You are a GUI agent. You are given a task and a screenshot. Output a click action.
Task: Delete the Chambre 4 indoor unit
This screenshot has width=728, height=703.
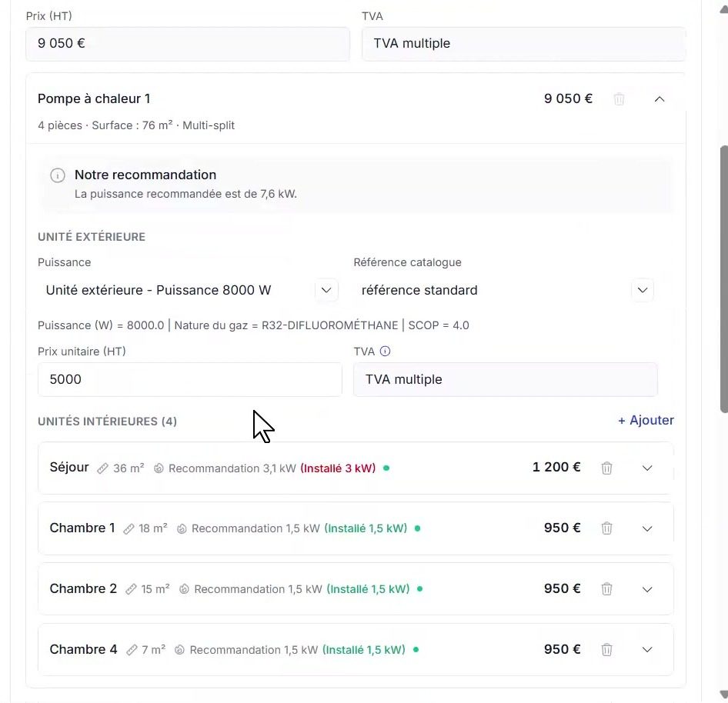(x=606, y=650)
